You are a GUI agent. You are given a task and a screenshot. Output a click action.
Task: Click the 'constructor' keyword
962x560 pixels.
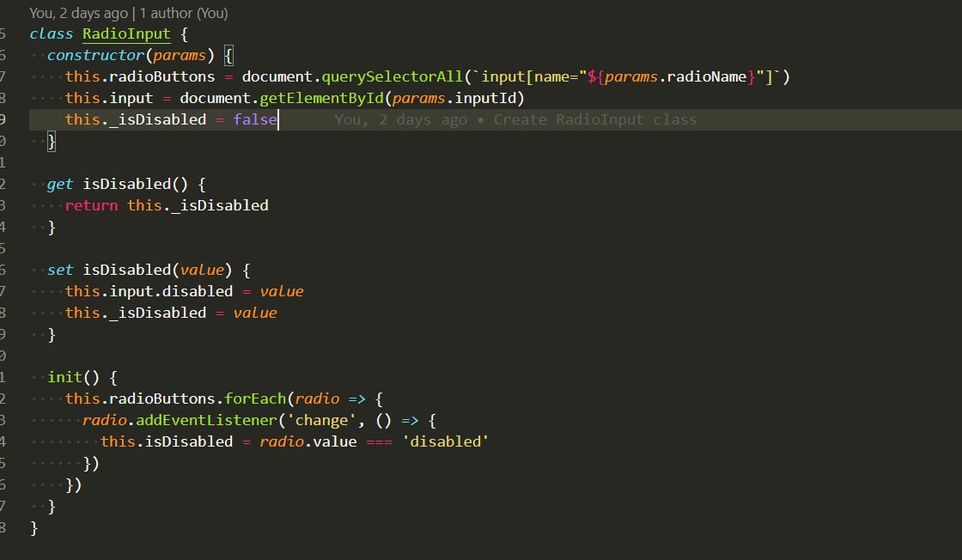coord(95,55)
